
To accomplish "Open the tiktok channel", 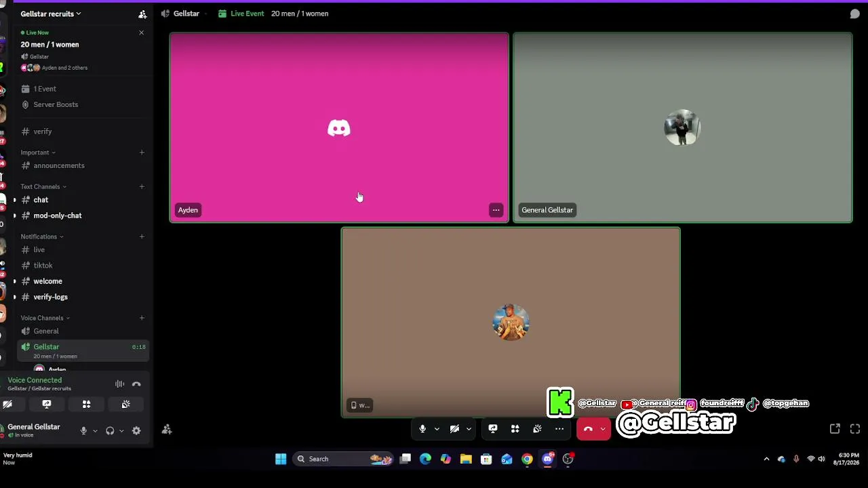I will click(82, 266).
